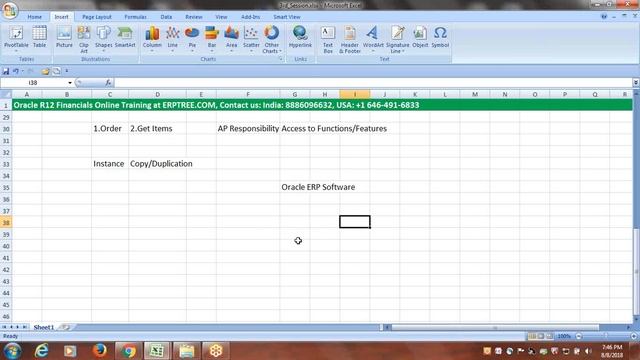Insert a Column chart
The width and height of the screenshot is (640, 360).
tap(152, 39)
